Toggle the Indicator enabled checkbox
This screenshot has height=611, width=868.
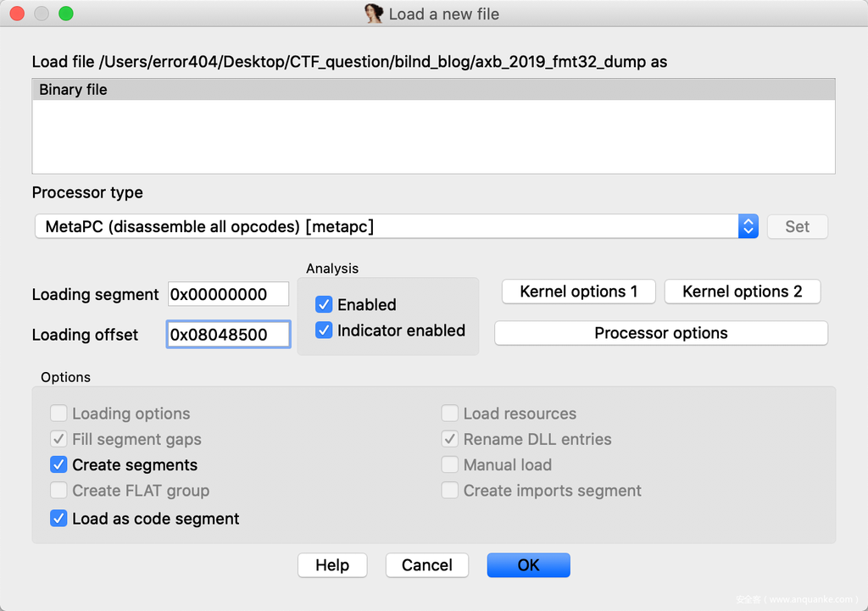pos(323,330)
